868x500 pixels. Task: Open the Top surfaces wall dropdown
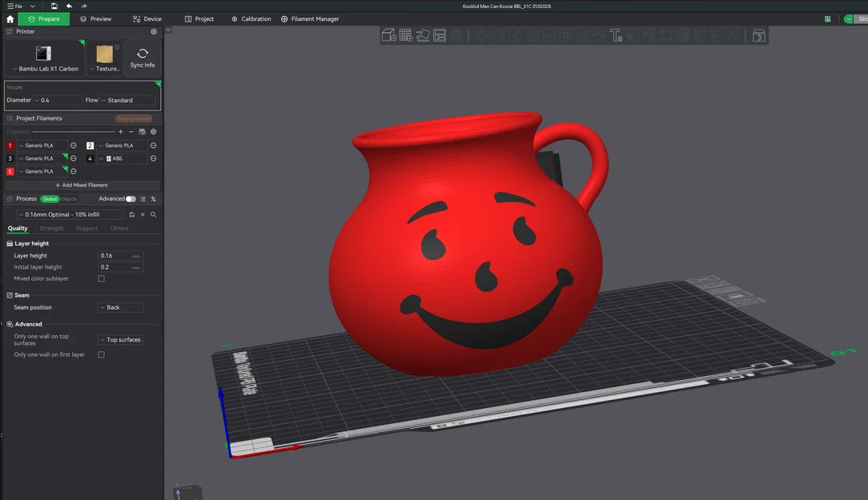[x=121, y=340]
